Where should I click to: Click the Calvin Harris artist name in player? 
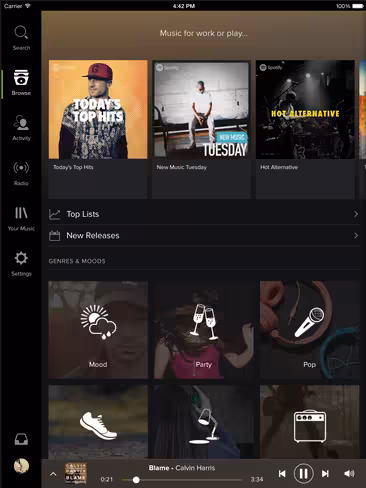pyautogui.click(x=195, y=468)
